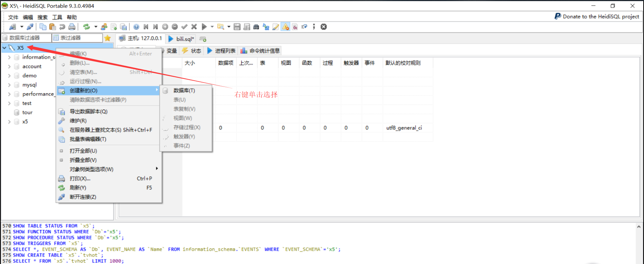
Task: Open dropdown arrow beside refresh icon
Action: (x=96, y=27)
